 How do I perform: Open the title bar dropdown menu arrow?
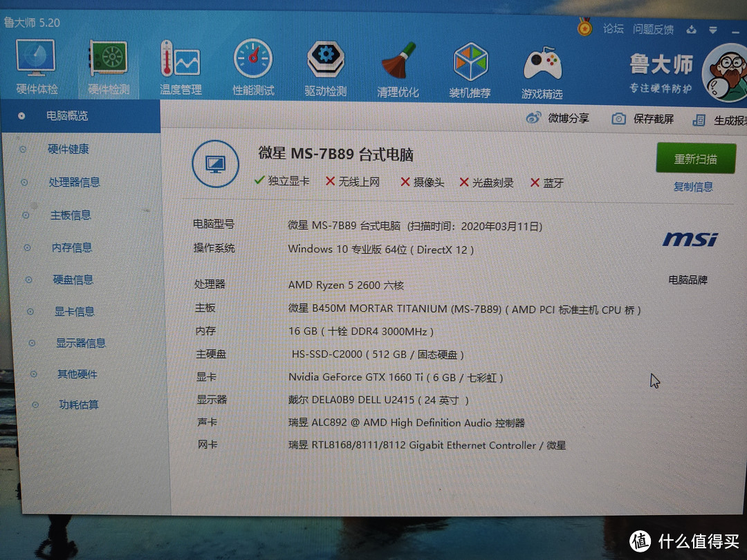tap(712, 30)
